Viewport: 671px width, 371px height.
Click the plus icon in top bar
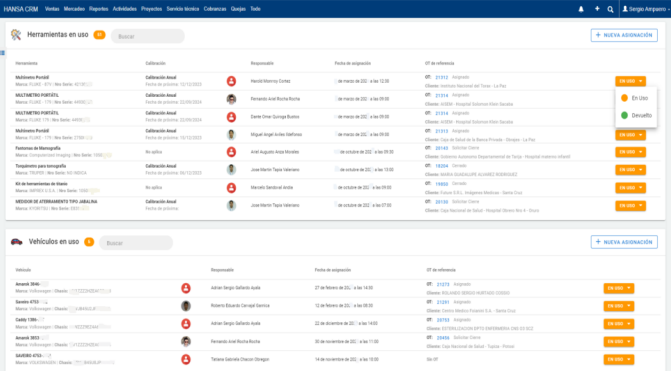tap(597, 9)
